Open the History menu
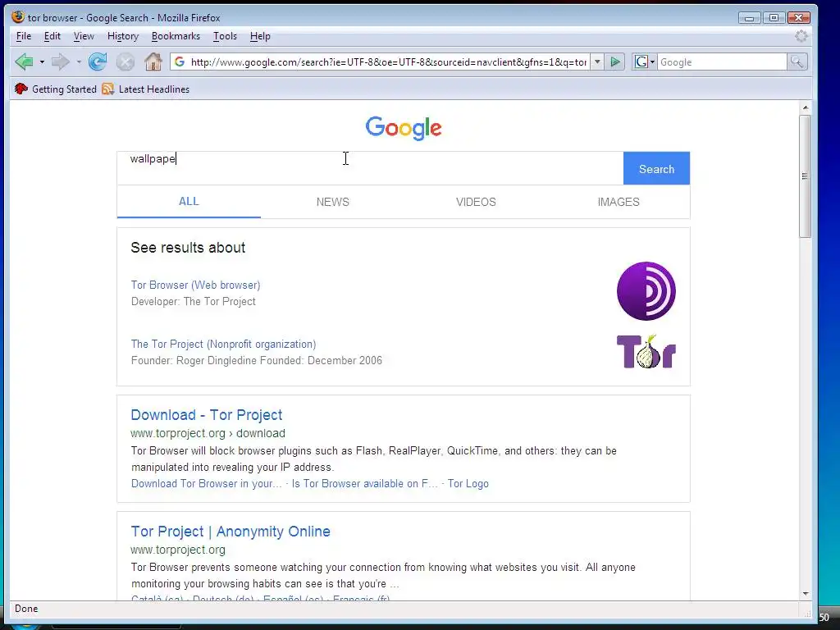This screenshot has height=630, width=840. 123,36
